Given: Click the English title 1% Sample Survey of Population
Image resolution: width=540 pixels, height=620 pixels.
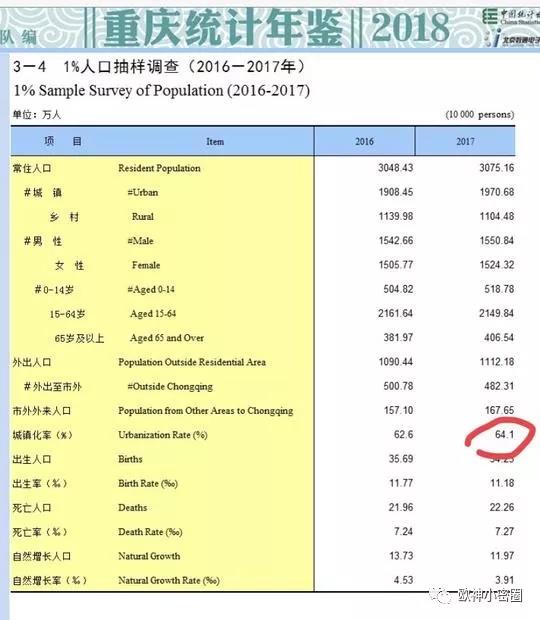Looking at the screenshot, I should coord(162,91).
